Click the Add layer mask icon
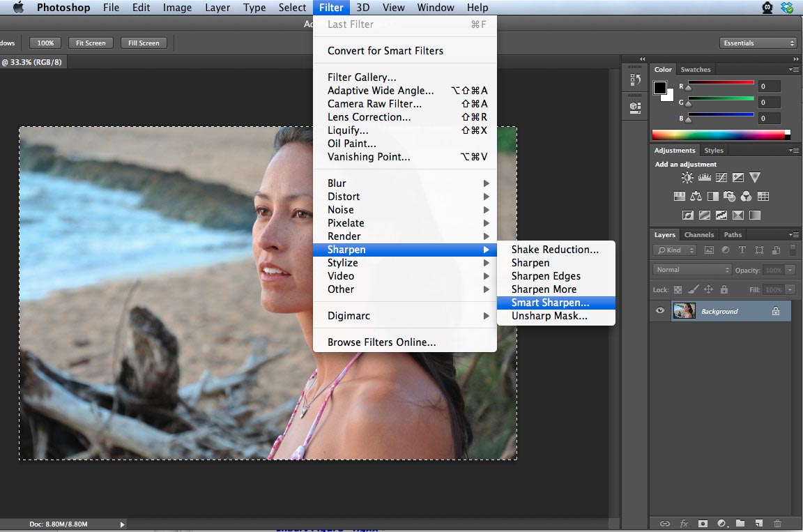Screen dimensions: 803x532 [703, 523]
